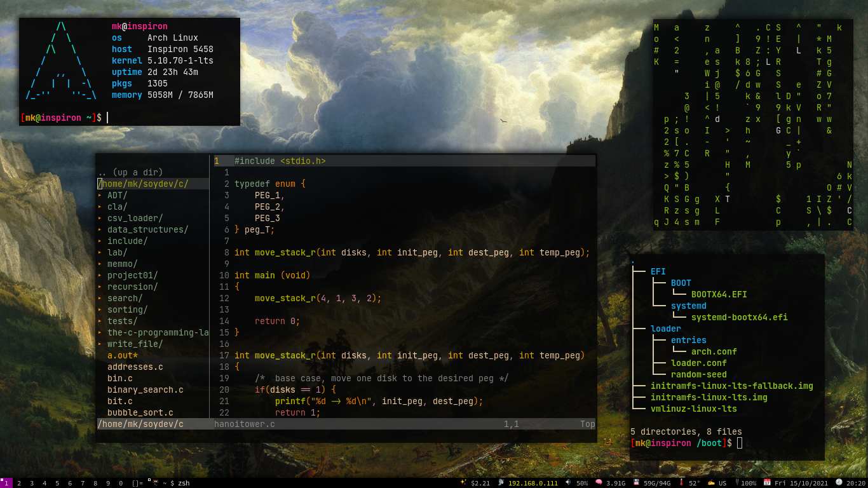This screenshot has width=868, height=488.
Task: Click the satellite dish network icon
Action: 501,482
